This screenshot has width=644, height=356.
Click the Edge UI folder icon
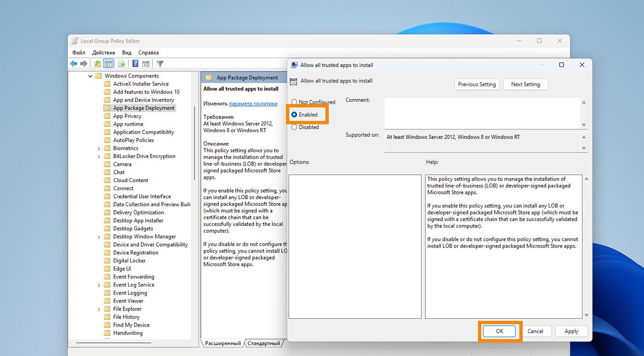pyautogui.click(x=107, y=269)
